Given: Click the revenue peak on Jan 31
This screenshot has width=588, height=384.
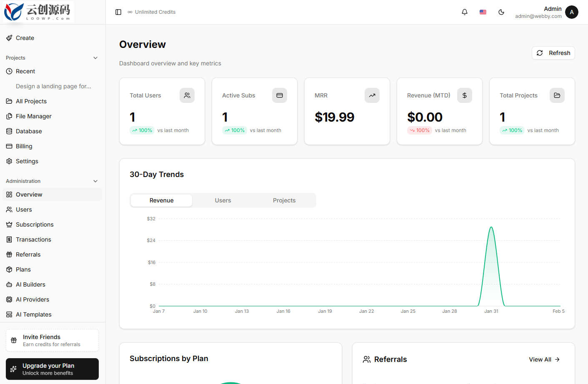Looking at the screenshot, I should pos(491,227).
